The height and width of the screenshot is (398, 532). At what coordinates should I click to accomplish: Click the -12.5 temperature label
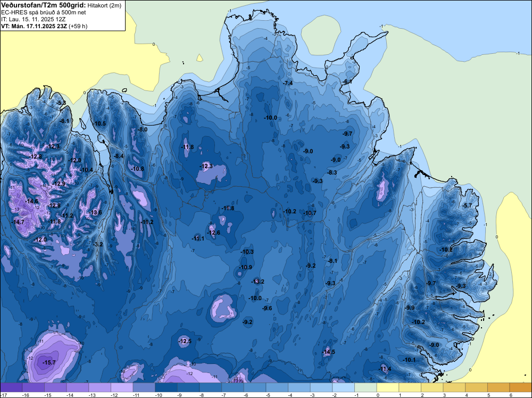(x=185, y=341)
